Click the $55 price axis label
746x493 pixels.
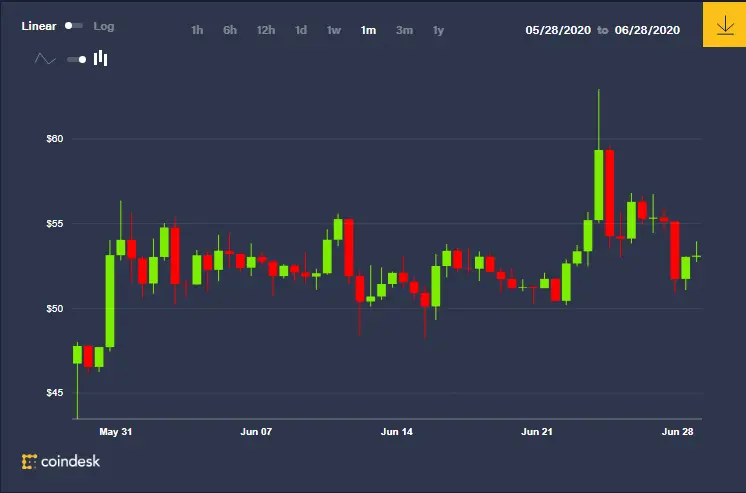tap(54, 223)
